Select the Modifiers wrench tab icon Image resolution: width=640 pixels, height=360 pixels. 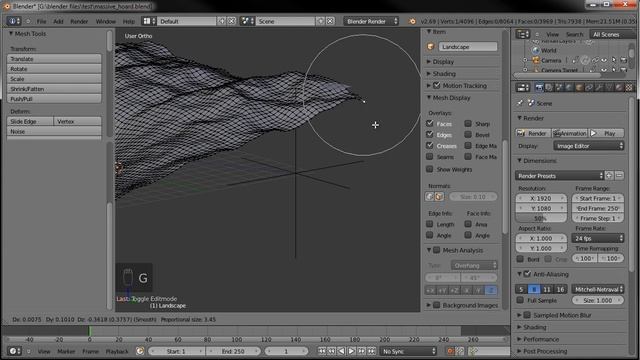pos(599,87)
